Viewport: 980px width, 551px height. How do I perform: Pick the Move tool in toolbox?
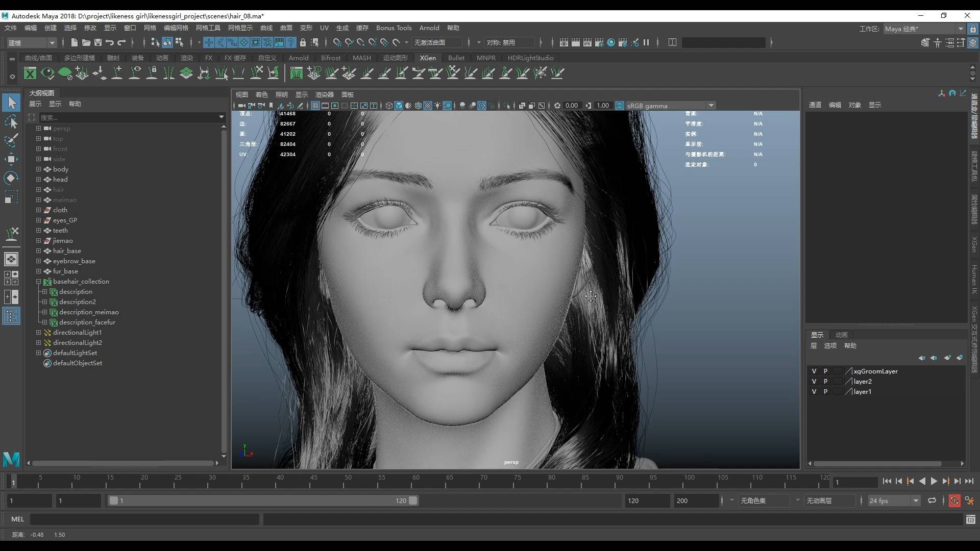(x=11, y=159)
